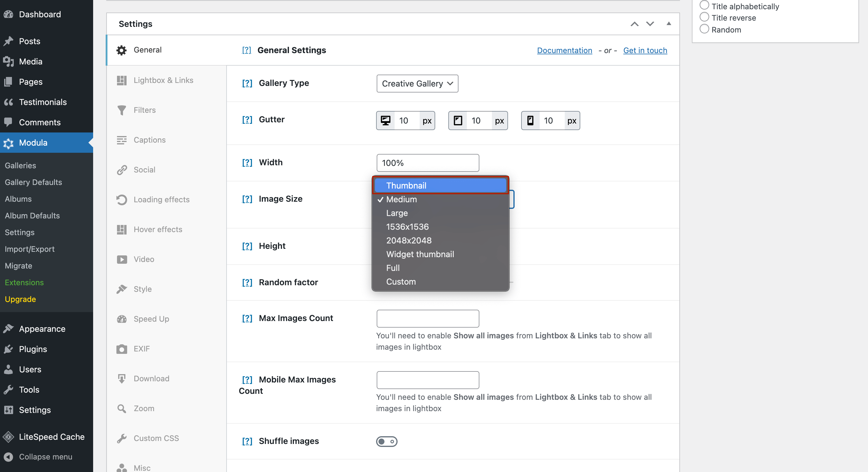Open the General settings tab
The image size is (868, 472).
147,50
